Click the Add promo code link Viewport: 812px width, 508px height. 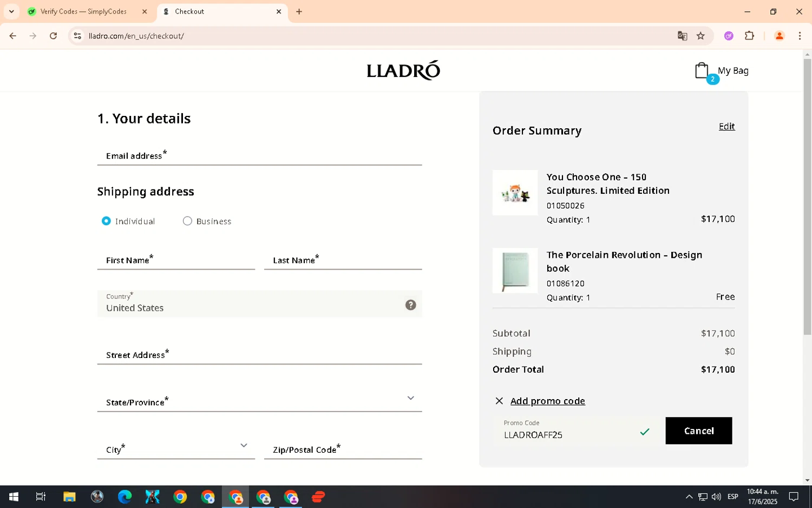tap(547, 401)
